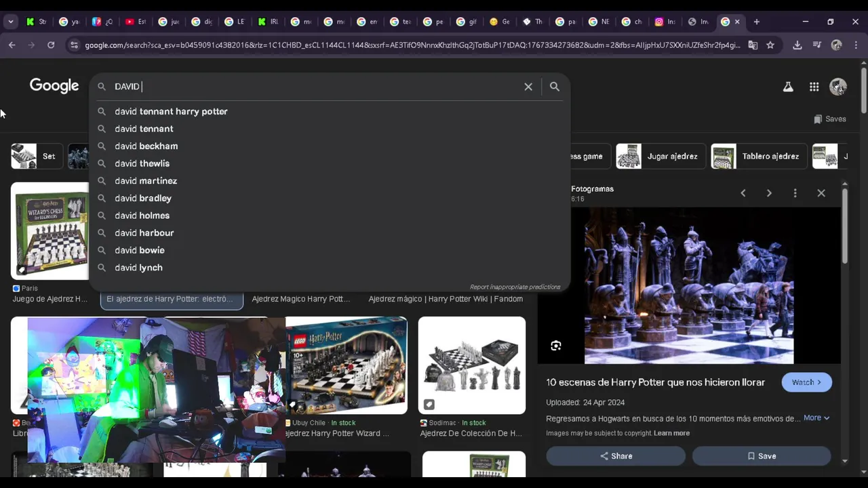
Task: Click the preview panel scrollbar
Action: 844,226
